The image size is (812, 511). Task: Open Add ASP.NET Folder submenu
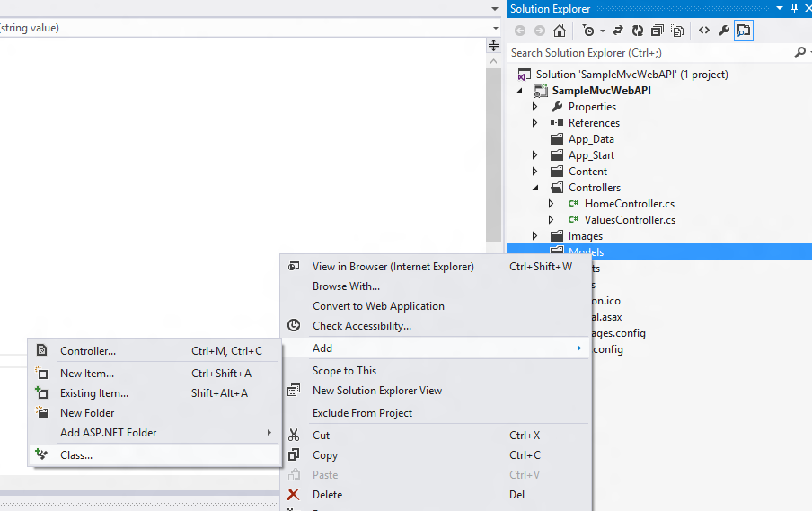[x=154, y=432]
